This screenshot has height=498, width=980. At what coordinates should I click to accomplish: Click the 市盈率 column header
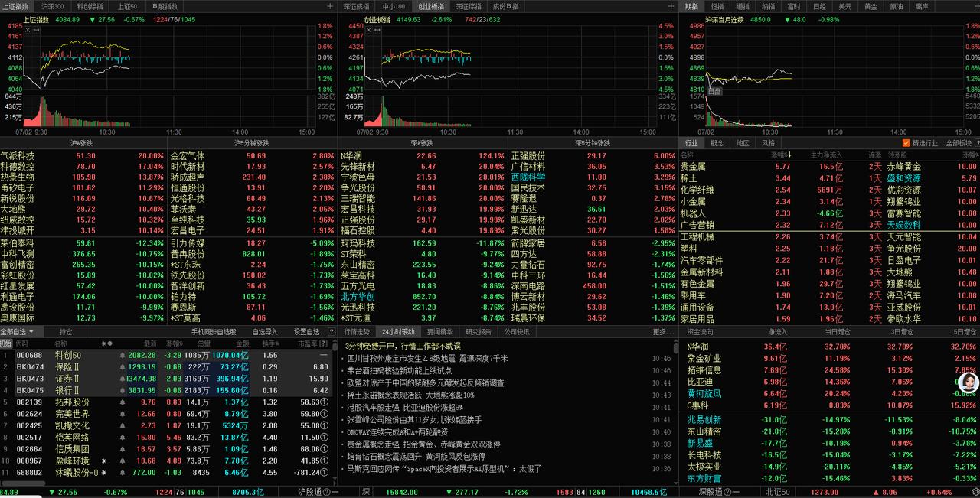tap(308, 343)
